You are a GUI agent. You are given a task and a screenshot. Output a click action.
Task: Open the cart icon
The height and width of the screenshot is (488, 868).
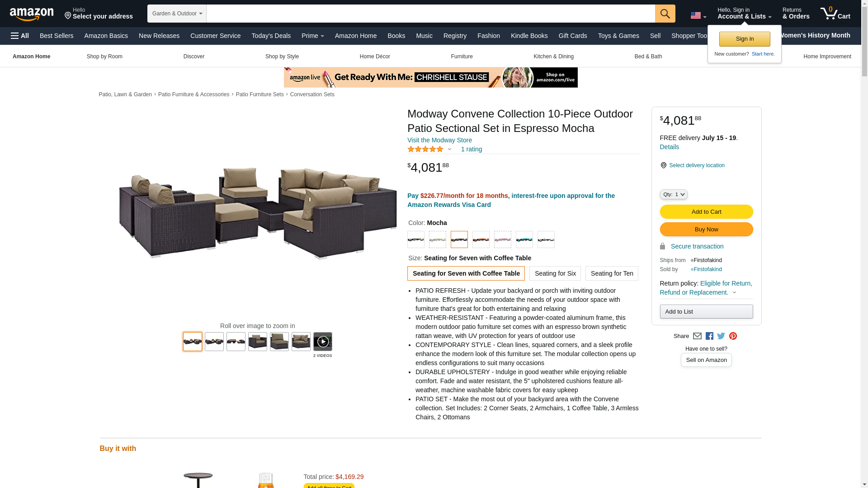835,13
